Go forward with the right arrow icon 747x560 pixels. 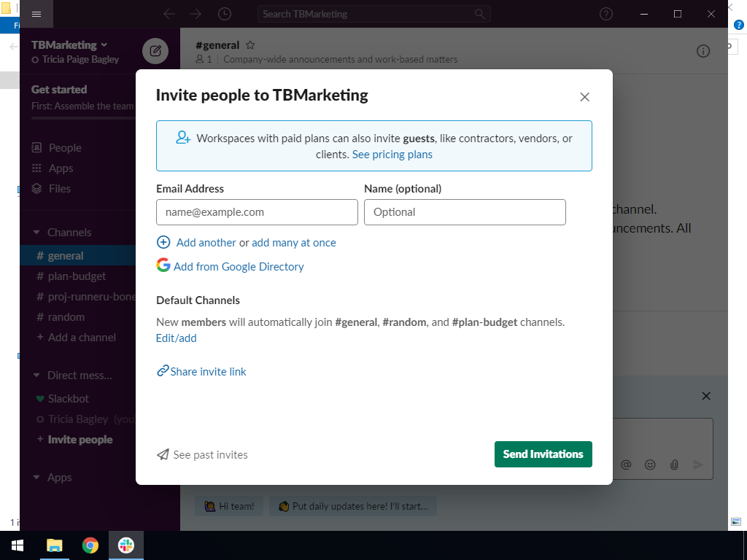[x=196, y=14]
